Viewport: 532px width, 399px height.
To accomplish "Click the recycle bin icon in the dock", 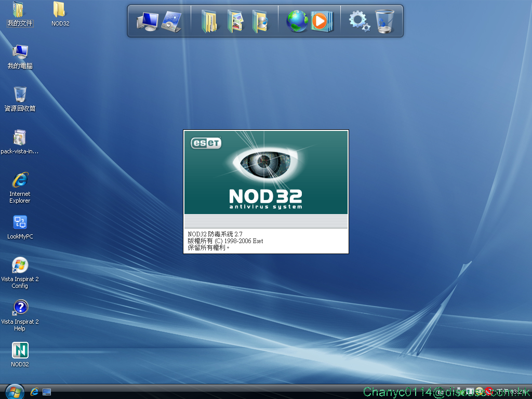I will click(384, 21).
